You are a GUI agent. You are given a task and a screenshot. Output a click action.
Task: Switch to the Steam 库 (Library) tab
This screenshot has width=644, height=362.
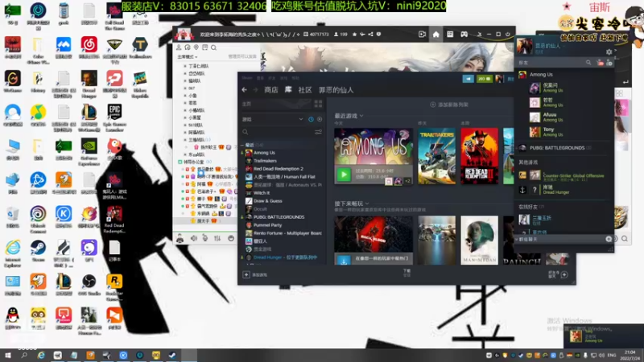click(x=288, y=89)
